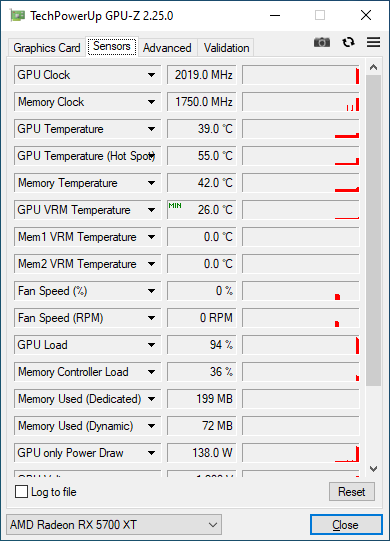Click the Close button
Viewport: 390px width, 541px height.
(346, 525)
